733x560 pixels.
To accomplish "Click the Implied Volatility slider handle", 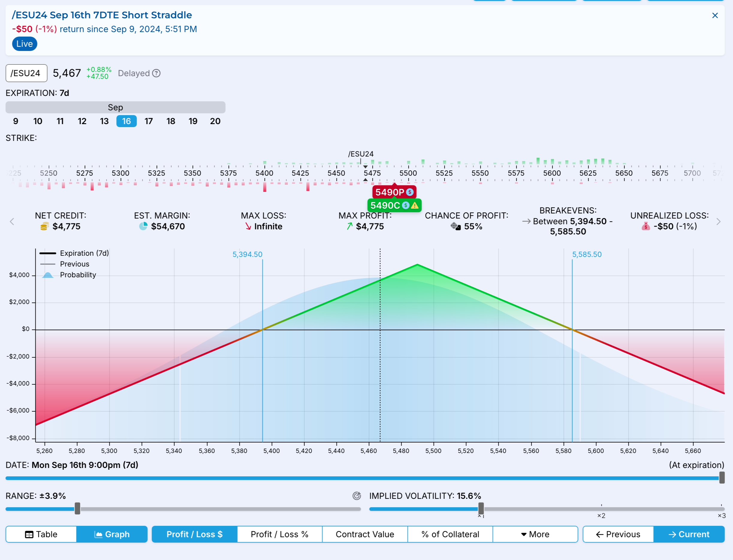I will click(x=481, y=509).
